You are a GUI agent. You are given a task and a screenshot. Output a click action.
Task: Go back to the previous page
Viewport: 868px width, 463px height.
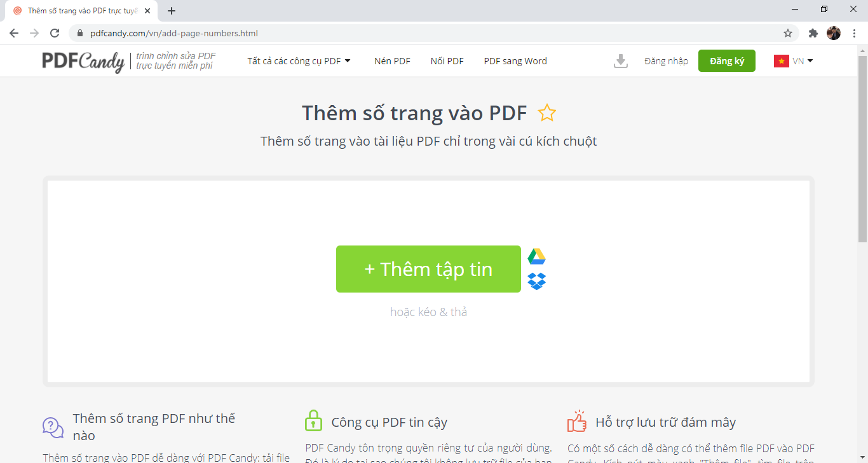[x=14, y=33]
